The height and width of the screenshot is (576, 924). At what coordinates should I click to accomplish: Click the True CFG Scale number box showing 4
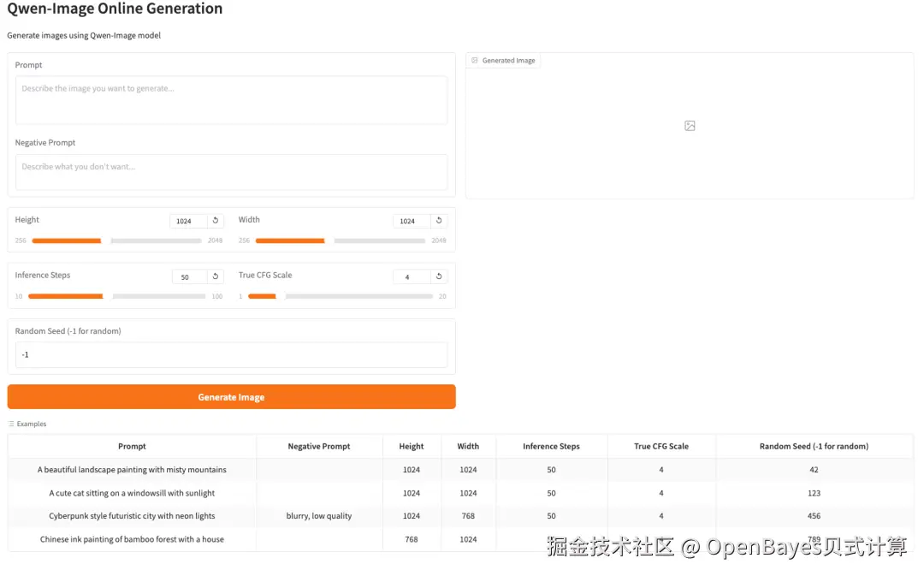[x=412, y=276]
